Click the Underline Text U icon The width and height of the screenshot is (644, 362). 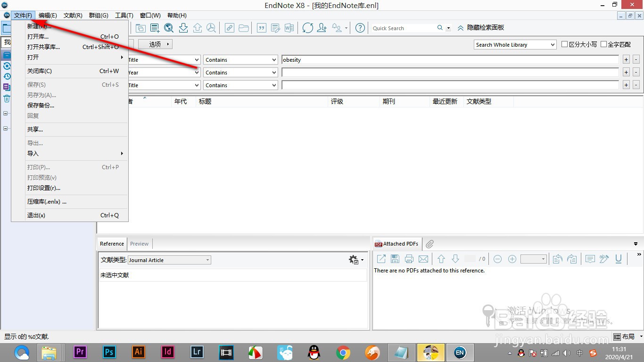pyautogui.click(x=619, y=259)
